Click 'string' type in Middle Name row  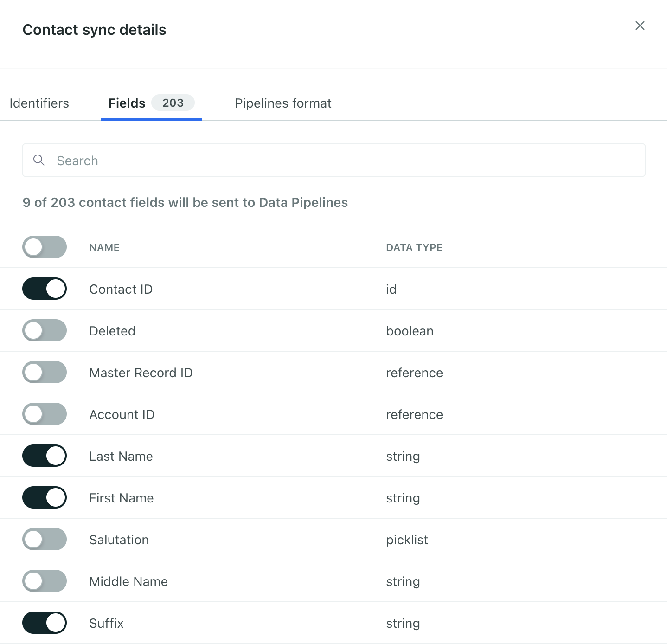pos(403,581)
